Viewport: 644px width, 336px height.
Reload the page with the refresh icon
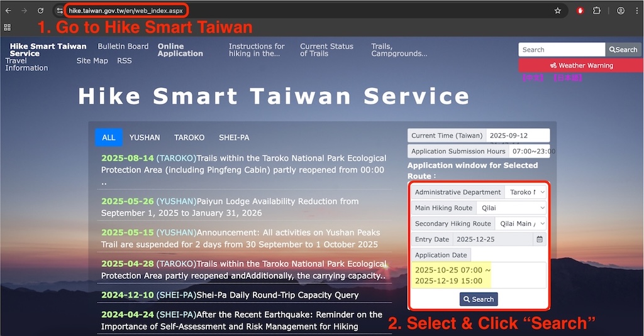(40, 11)
